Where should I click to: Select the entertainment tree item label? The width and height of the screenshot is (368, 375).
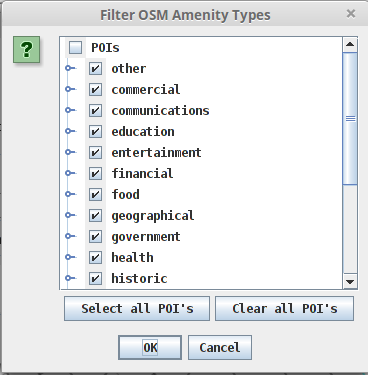coord(156,153)
